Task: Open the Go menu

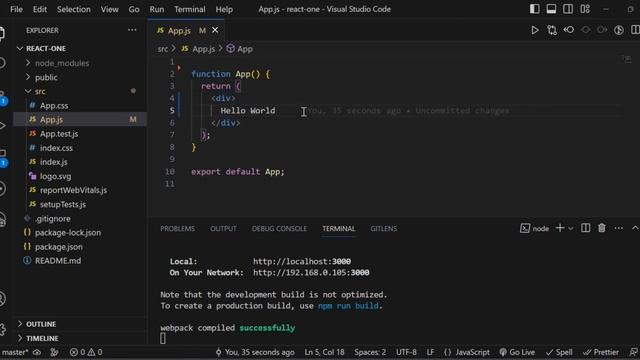Action: point(134,9)
